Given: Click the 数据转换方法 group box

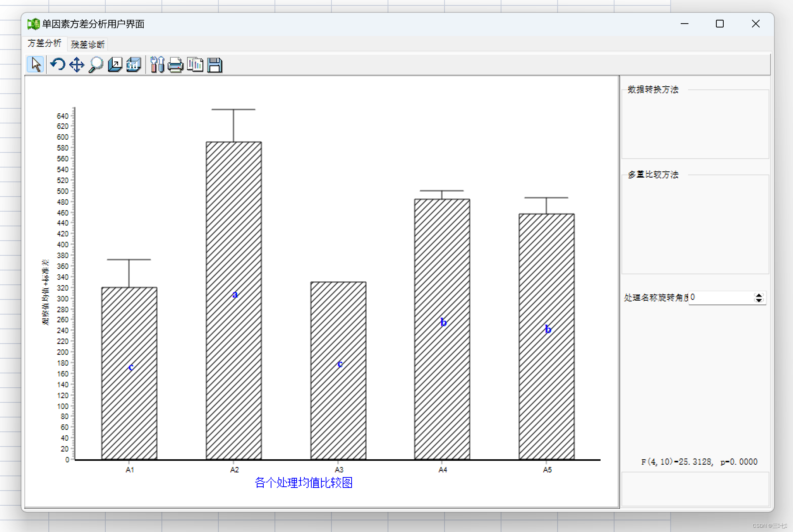Looking at the screenshot, I should coord(695,124).
